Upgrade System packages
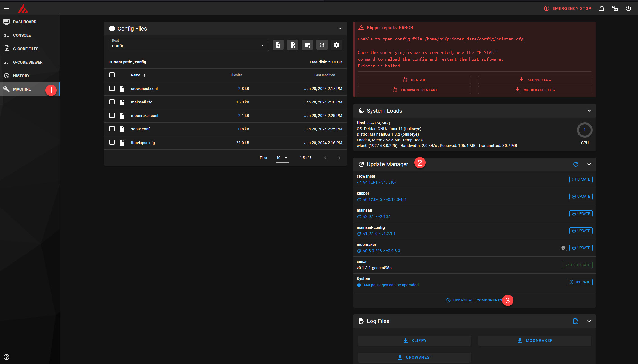 [x=580, y=282]
